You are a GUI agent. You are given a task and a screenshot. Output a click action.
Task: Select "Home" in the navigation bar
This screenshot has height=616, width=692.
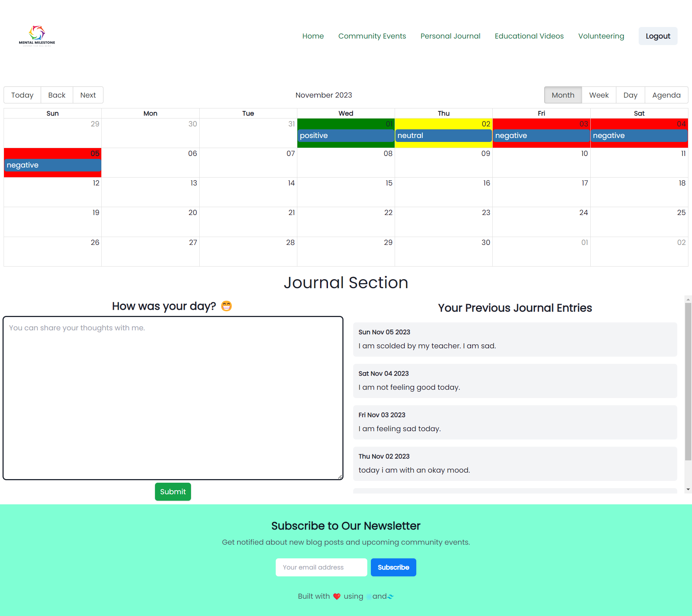pos(312,36)
